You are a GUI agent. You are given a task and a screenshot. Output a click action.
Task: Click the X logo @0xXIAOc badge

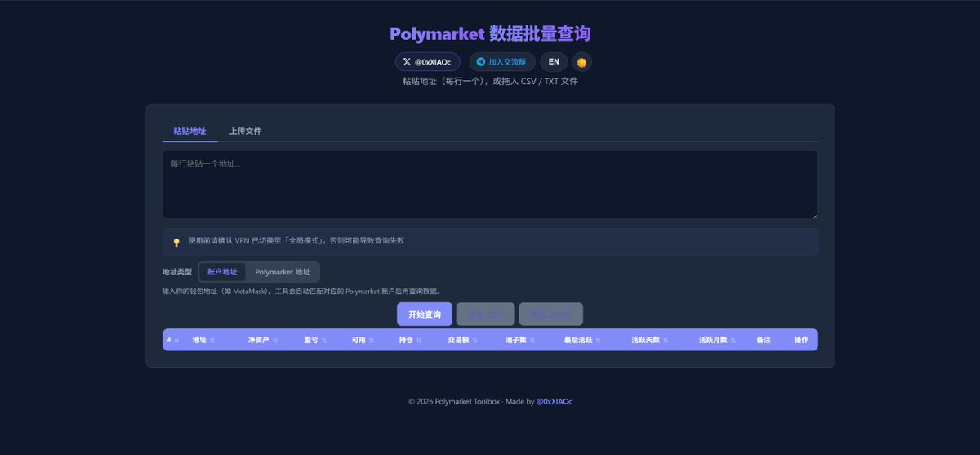click(427, 62)
